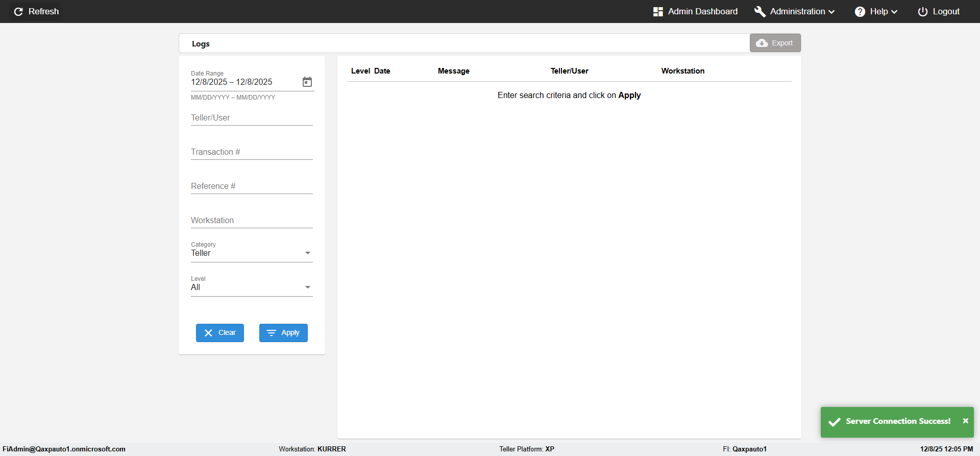Open the Level dropdown showing All

252,287
